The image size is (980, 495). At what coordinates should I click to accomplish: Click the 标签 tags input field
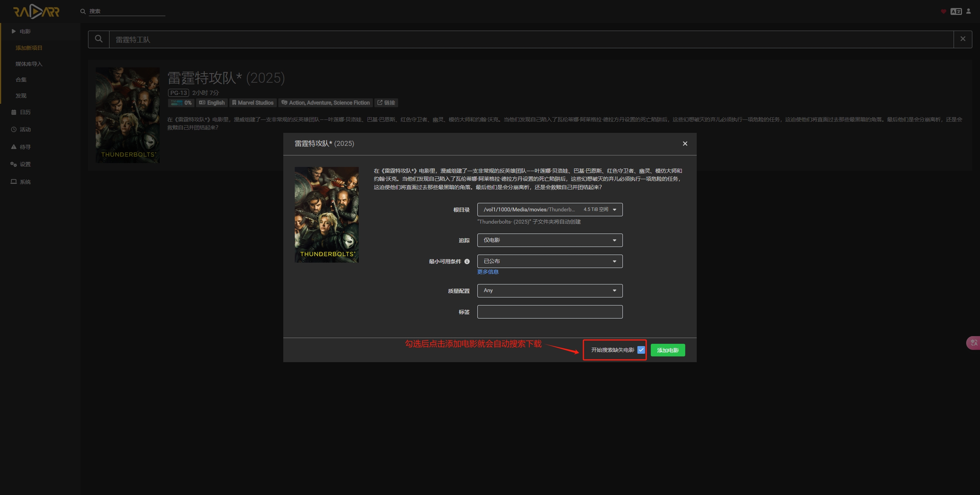pos(550,312)
